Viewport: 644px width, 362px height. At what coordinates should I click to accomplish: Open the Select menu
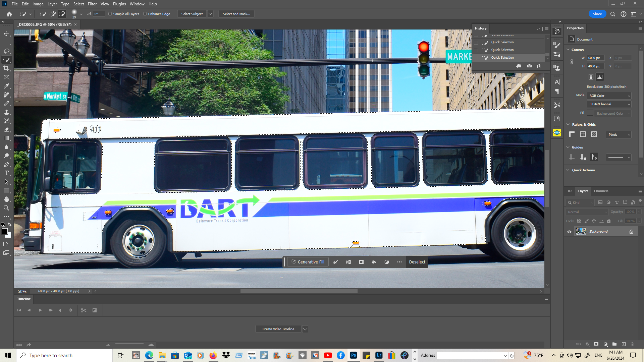(79, 4)
